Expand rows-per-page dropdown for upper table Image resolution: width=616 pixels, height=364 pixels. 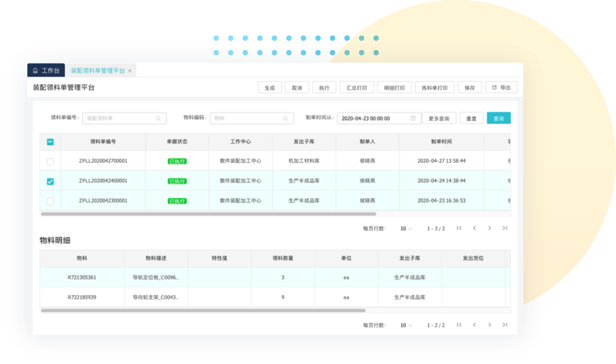coord(406,229)
